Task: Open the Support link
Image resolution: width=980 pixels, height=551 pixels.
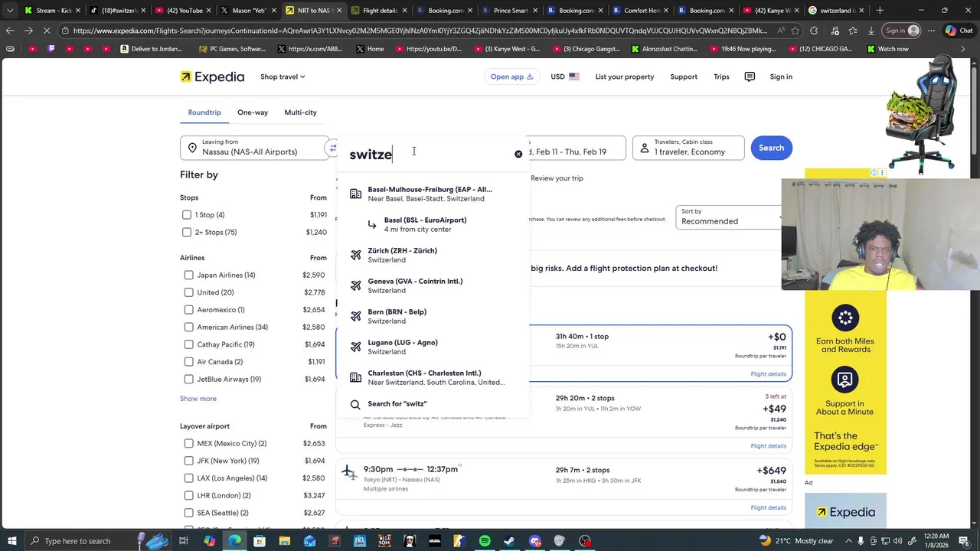Action: coord(684,77)
